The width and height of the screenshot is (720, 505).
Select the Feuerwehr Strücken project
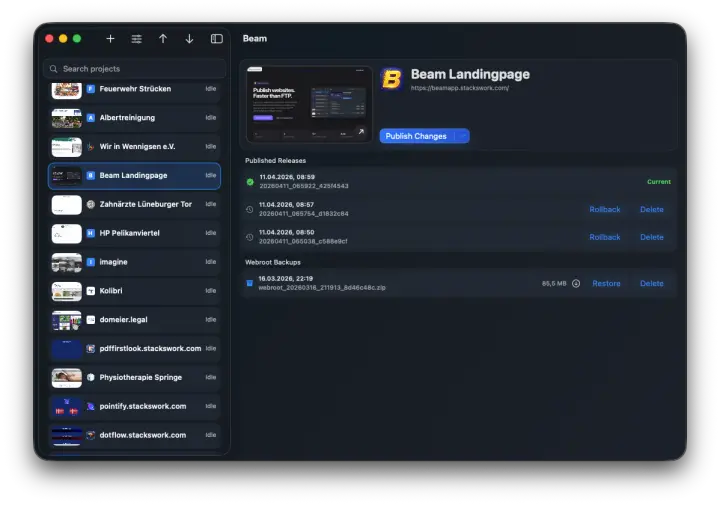pos(135,89)
